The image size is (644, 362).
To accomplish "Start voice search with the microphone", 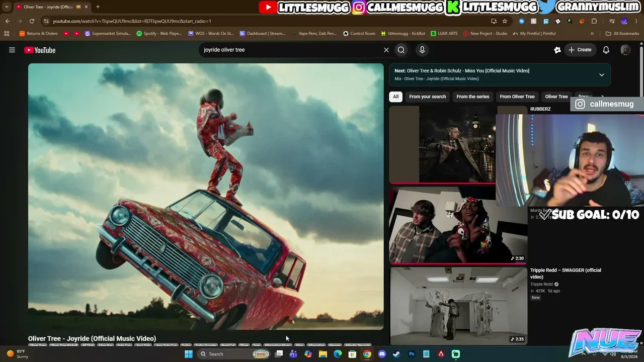I will (x=422, y=50).
